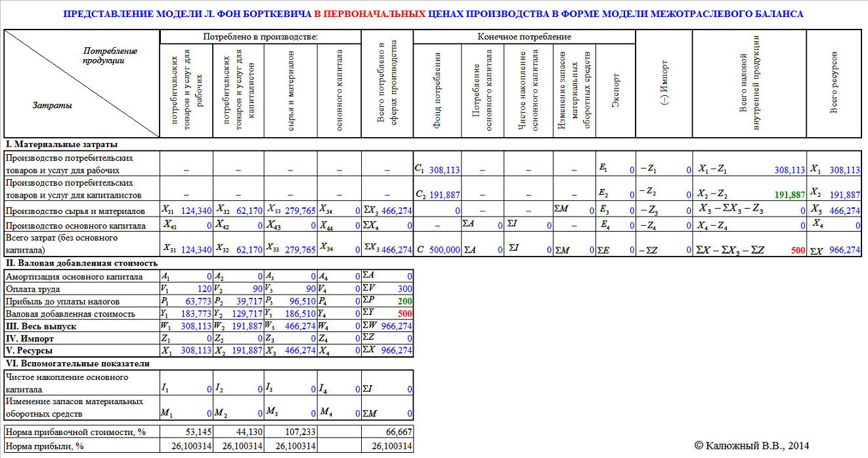Click the 'Потребление основного капитала' column header
Viewport: 868px width, 458px height.
point(483,91)
